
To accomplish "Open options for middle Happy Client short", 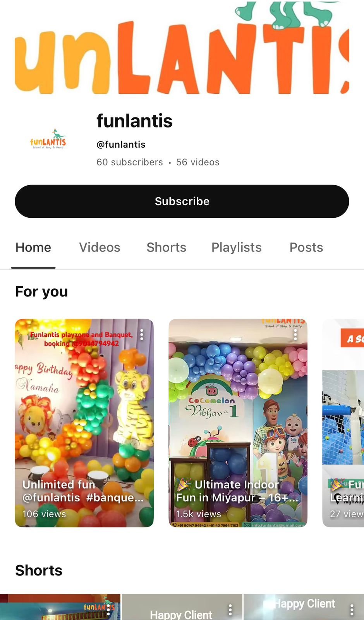I will (x=230, y=610).
